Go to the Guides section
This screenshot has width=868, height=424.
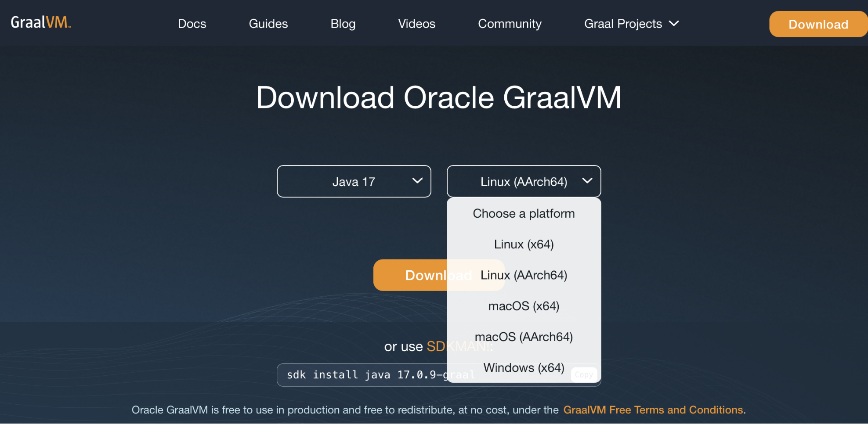click(268, 24)
